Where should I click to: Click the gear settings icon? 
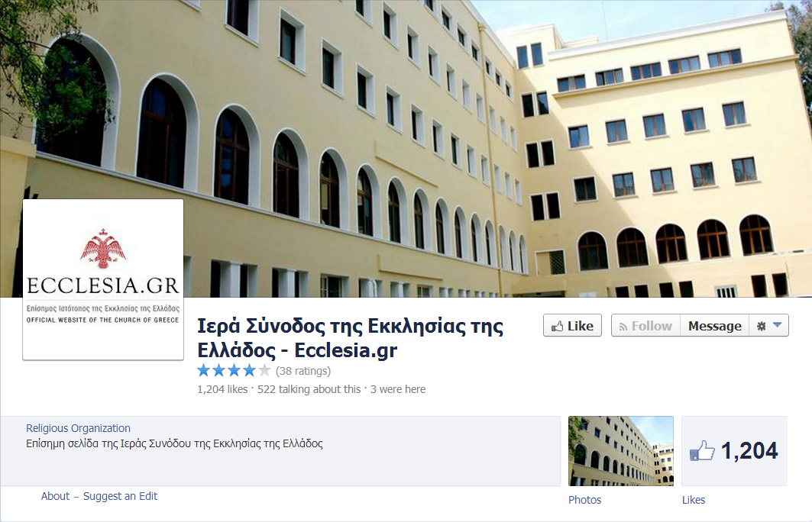click(761, 327)
